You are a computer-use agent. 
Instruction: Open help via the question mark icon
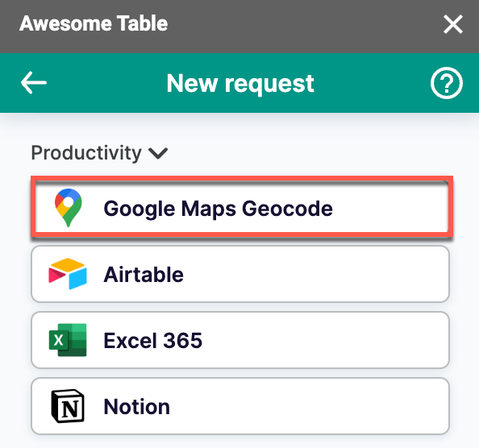tap(446, 83)
